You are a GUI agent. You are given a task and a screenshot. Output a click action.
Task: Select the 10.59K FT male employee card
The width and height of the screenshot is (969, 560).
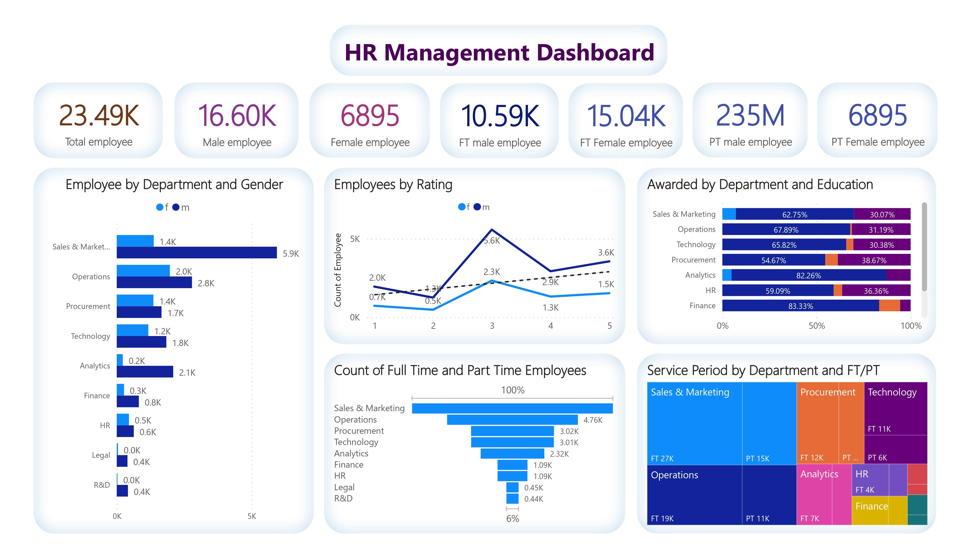point(499,120)
